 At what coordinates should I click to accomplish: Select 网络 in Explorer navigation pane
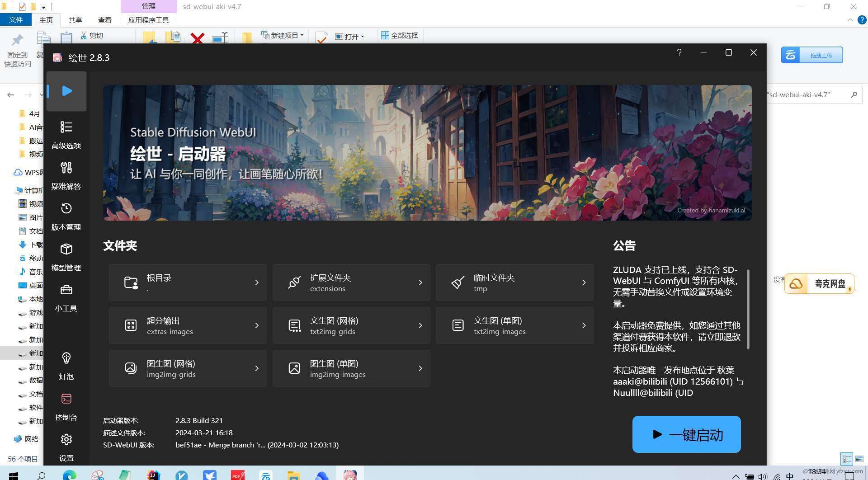[x=26, y=439]
